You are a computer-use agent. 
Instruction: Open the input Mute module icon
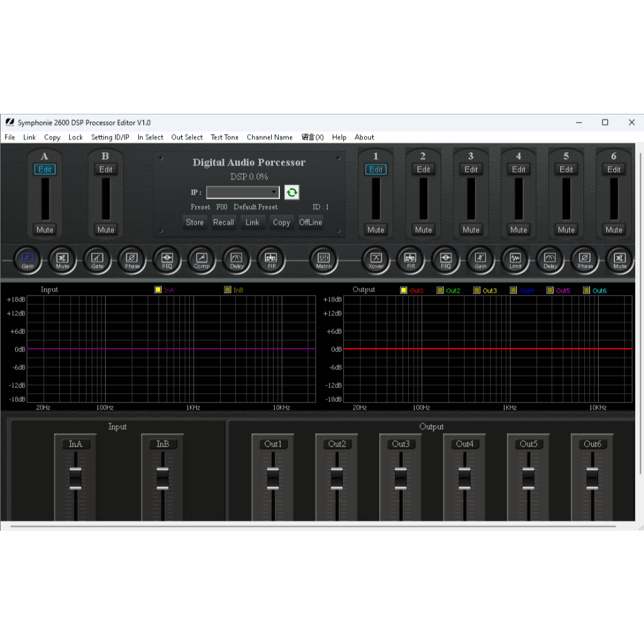coord(62,260)
